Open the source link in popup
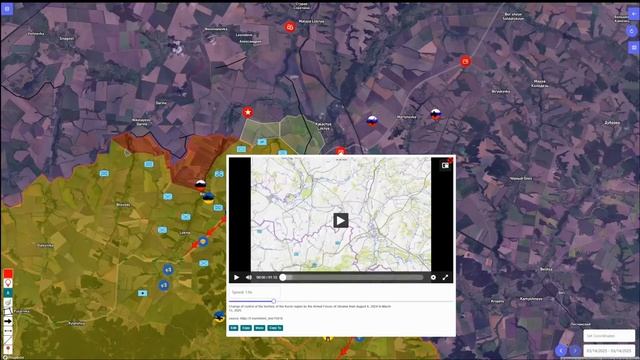640x360 pixels. click(x=261, y=318)
